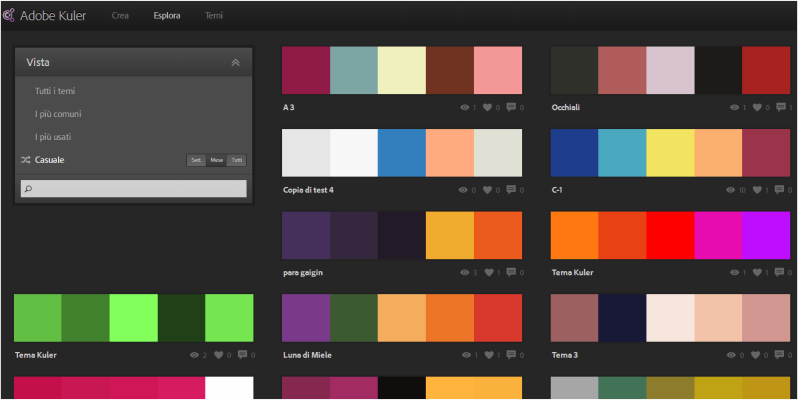Click the comment icon for para galgin
798x400 pixels.
511,272
